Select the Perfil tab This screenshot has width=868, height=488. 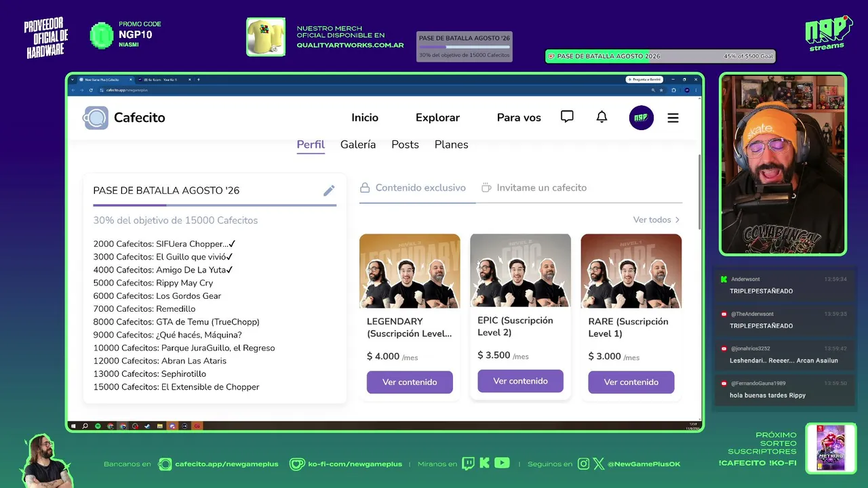(311, 144)
